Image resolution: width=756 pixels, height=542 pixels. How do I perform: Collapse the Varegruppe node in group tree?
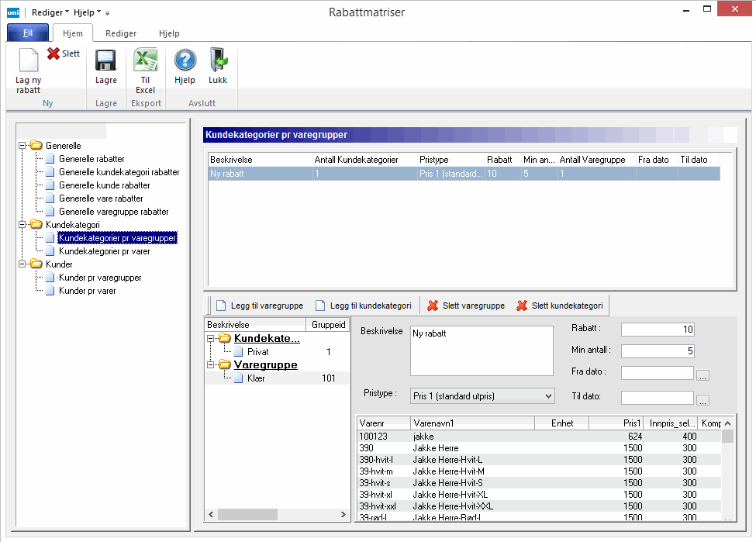tap(212, 364)
